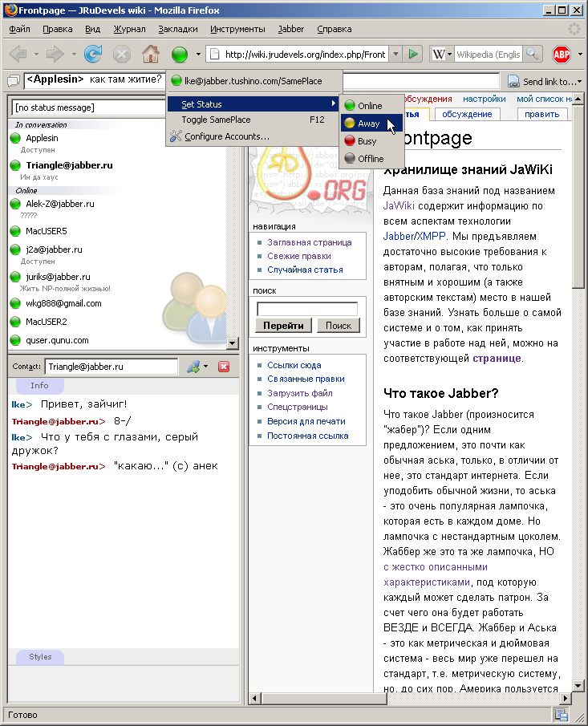Screen dimensions: 588x726
Task: Click the green SamePlace status icon in toolbar
Action: pos(180,55)
